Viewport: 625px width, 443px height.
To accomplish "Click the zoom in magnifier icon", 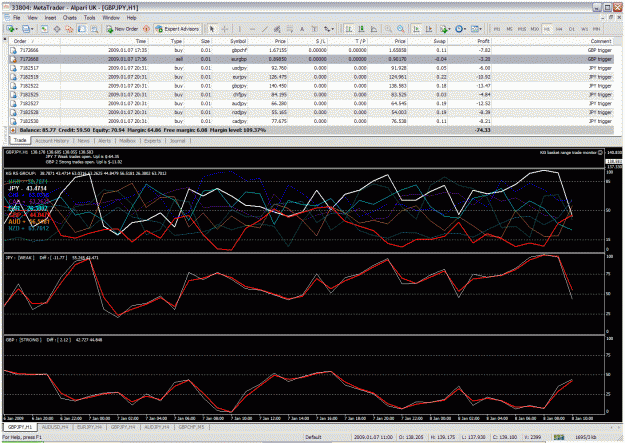I will pos(388,29).
